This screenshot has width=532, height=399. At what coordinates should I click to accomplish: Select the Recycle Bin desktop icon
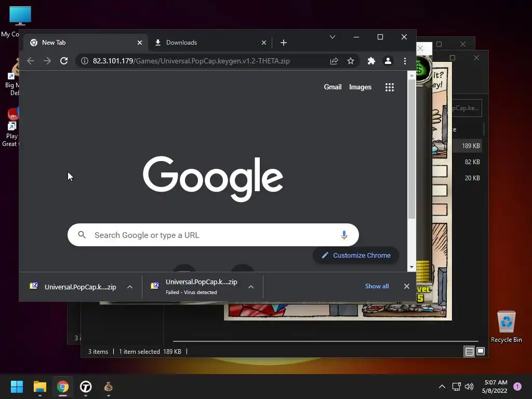tap(506, 326)
